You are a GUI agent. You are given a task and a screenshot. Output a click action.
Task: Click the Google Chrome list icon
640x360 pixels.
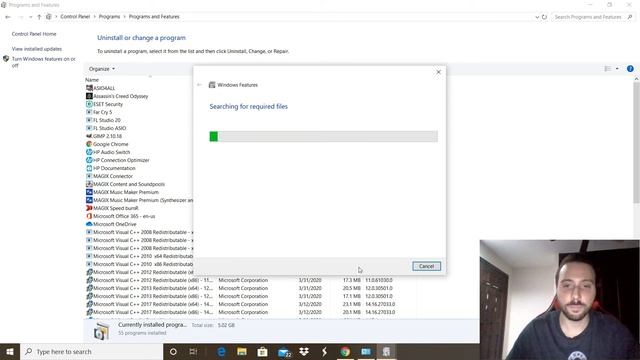point(89,144)
